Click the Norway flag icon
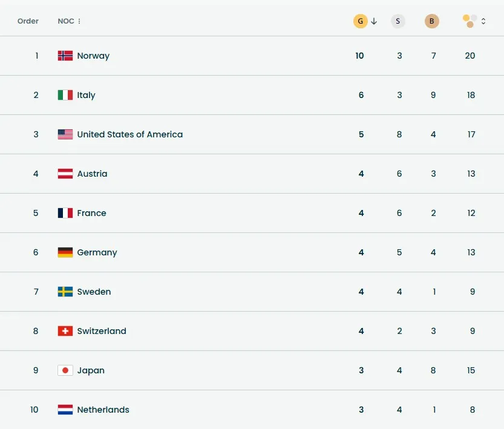The height and width of the screenshot is (429, 504). coord(65,56)
